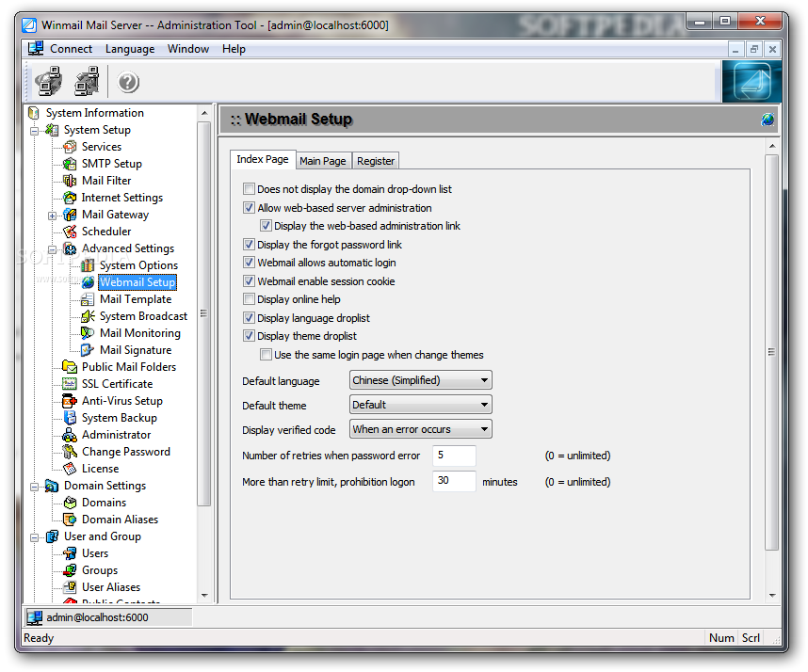The image size is (808, 672).
Task: Click the Change Password icon
Action: (x=70, y=452)
